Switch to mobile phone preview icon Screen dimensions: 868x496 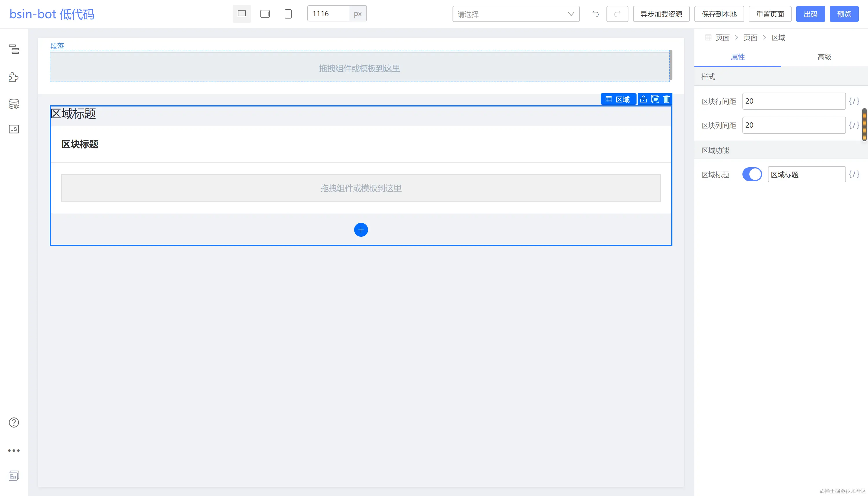click(288, 14)
